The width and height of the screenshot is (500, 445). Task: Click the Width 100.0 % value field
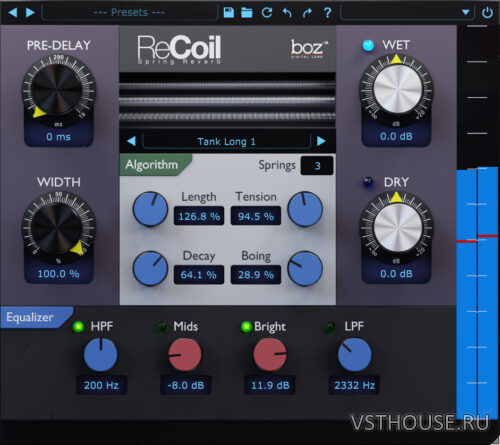pyautogui.click(x=58, y=274)
